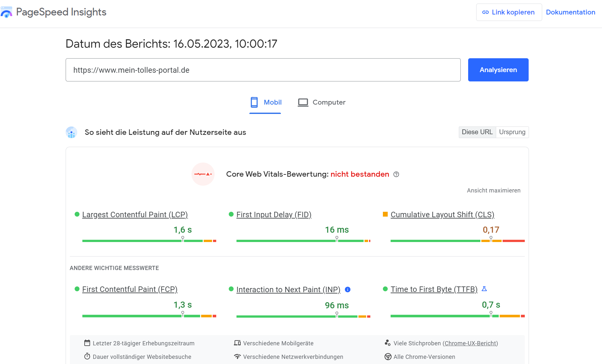This screenshot has height=364, width=602.
Task: Switch to the Mobil tab
Action: (265, 102)
